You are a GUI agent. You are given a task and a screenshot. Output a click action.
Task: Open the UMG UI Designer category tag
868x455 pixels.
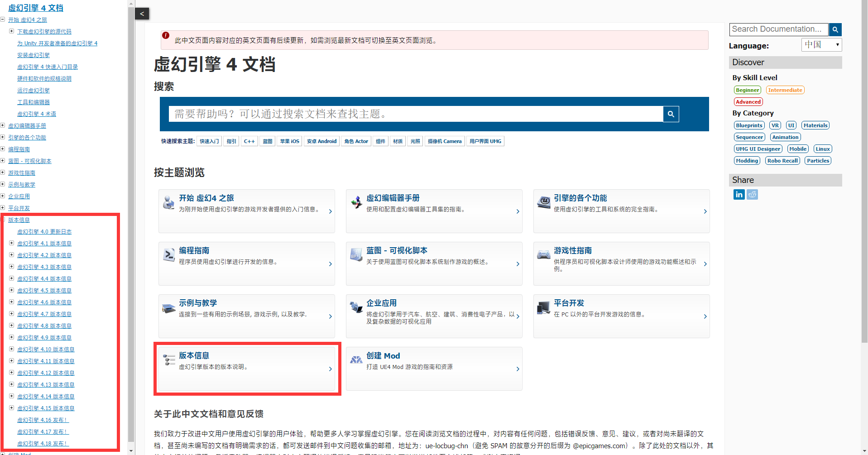pyautogui.click(x=758, y=149)
